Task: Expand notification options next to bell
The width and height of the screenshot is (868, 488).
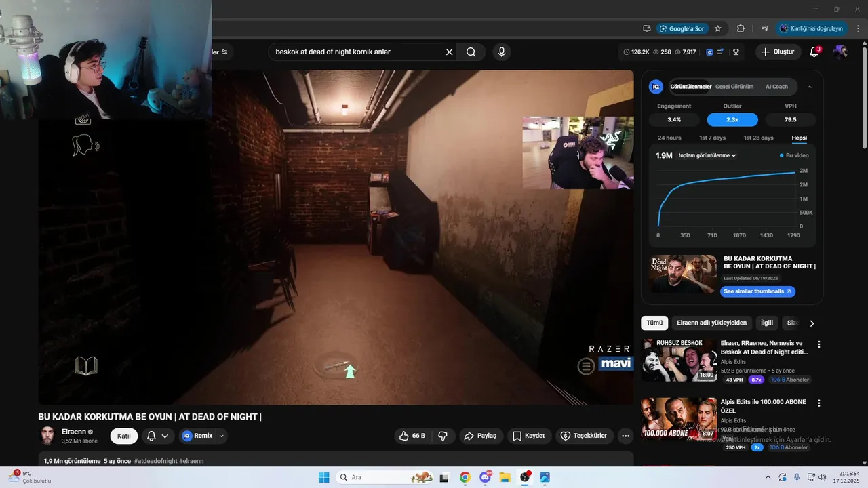Action: (x=165, y=436)
